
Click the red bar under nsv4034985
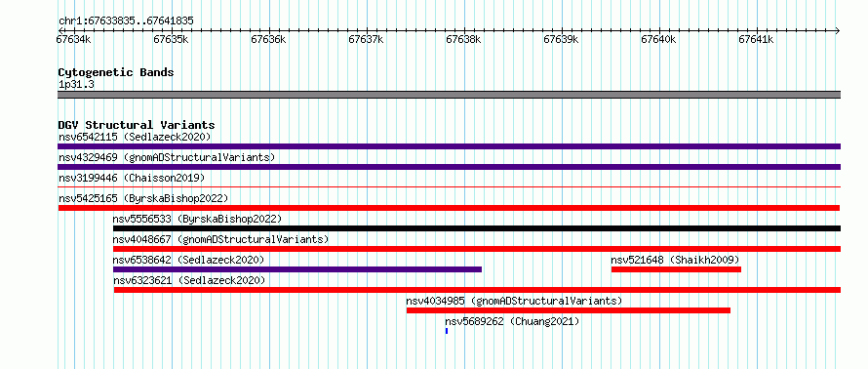click(x=569, y=310)
